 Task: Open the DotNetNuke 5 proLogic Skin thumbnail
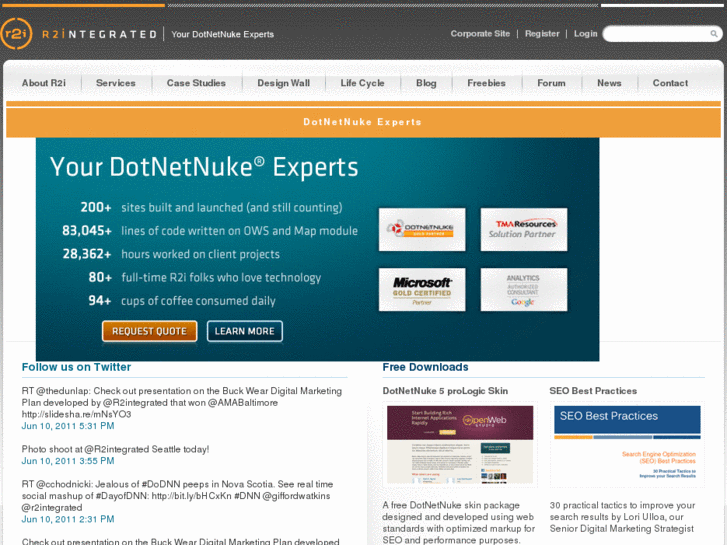pyautogui.click(x=460, y=444)
